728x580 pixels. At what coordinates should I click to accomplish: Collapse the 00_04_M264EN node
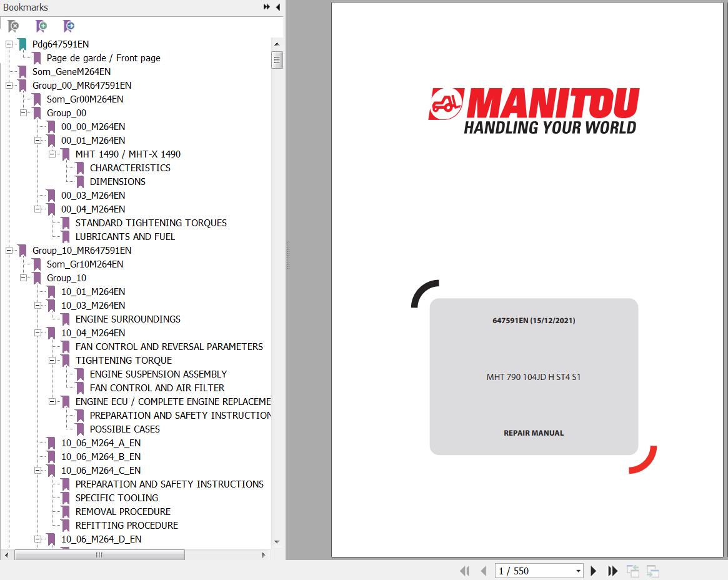tap(37, 209)
